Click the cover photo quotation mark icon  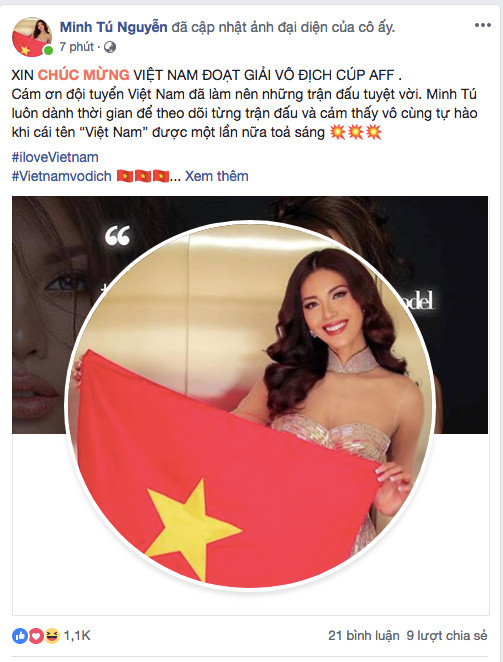coord(117,236)
